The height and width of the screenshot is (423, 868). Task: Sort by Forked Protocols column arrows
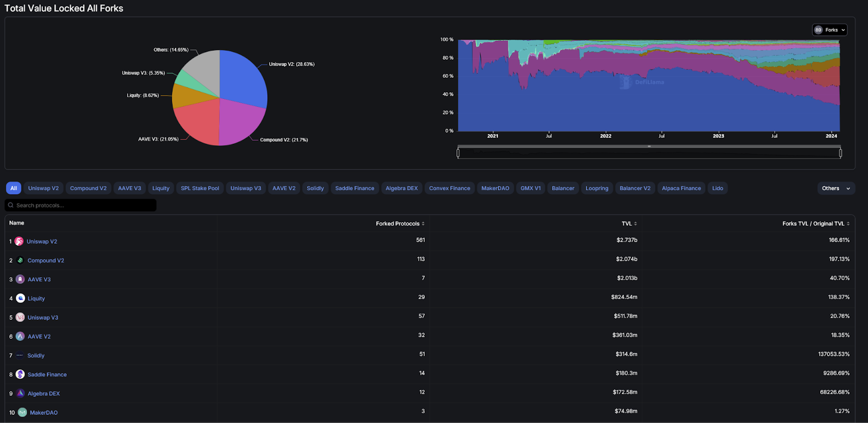click(x=423, y=224)
